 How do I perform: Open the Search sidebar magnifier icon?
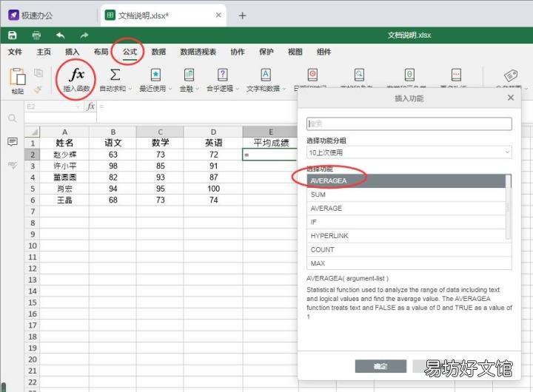coord(13,118)
